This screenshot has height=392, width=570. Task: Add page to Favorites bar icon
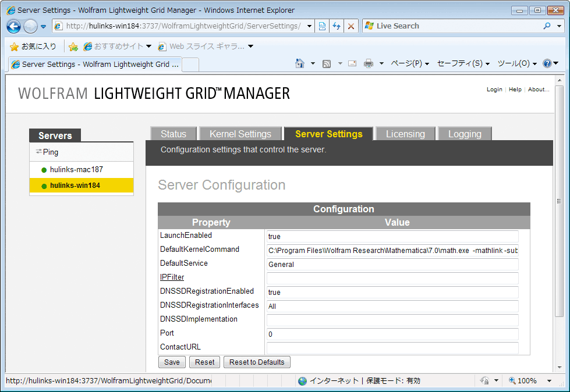73,47
